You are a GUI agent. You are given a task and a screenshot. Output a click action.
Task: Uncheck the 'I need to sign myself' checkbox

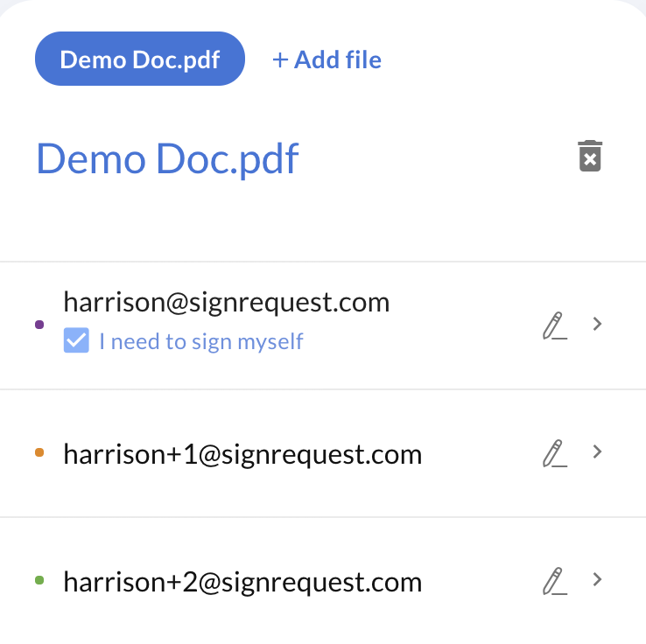76,340
